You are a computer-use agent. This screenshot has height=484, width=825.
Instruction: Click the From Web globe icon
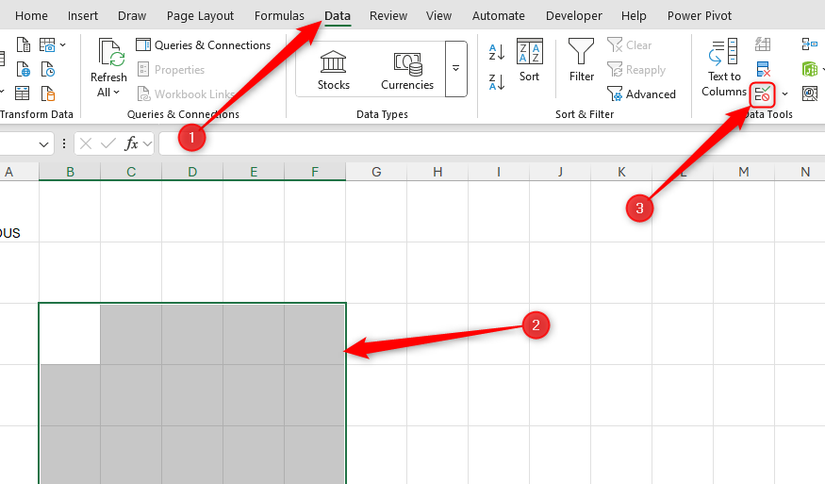coord(23,69)
